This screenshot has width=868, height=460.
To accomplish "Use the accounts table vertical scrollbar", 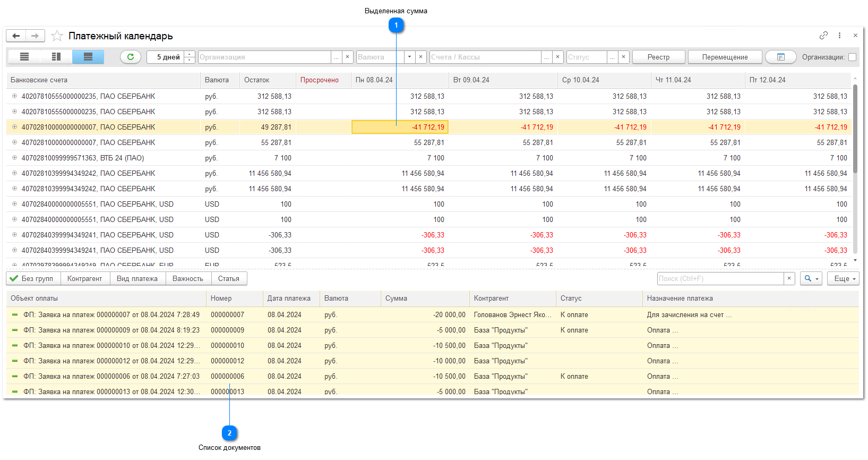I will coord(855,129).
